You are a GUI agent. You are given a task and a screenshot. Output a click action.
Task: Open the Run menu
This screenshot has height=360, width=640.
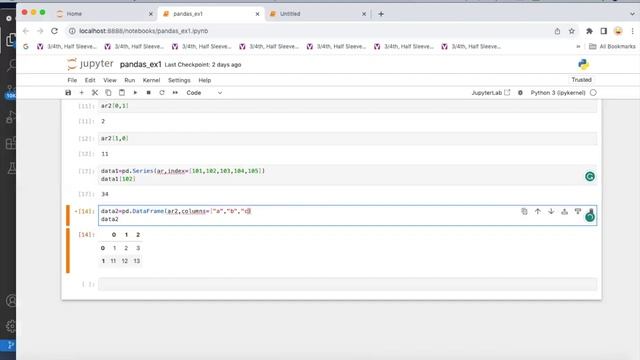[x=129, y=80]
